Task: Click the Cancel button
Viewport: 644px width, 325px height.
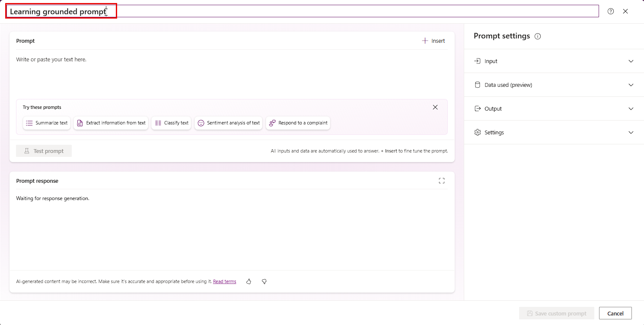Action: (615, 313)
